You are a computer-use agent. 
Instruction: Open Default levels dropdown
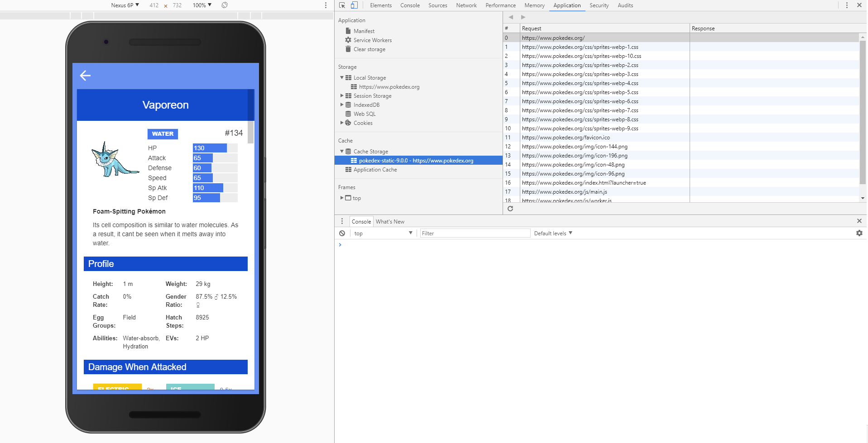(553, 233)
